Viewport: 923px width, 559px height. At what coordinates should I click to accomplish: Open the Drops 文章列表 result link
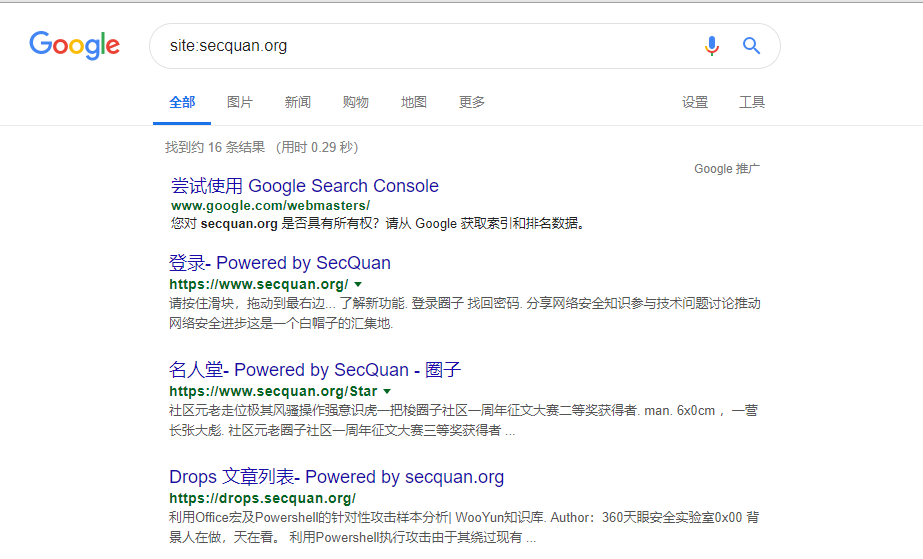[x=336, y=477]
